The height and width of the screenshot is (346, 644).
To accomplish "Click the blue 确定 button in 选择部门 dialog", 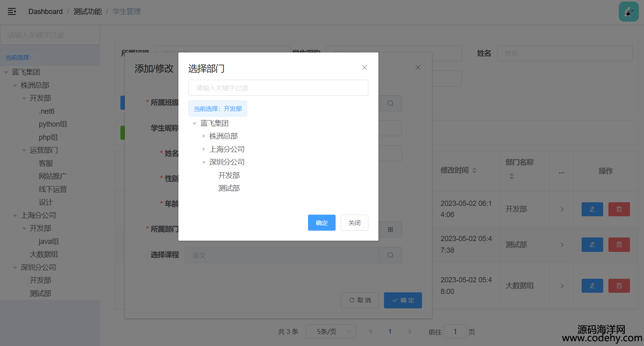I will click(x=322, y=223).
